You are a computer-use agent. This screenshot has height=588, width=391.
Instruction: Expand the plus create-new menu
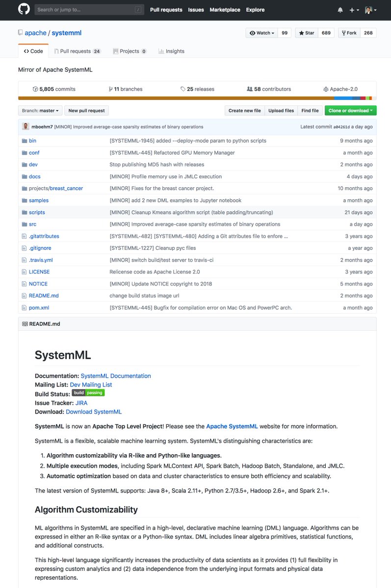click(x=354, y=10)
